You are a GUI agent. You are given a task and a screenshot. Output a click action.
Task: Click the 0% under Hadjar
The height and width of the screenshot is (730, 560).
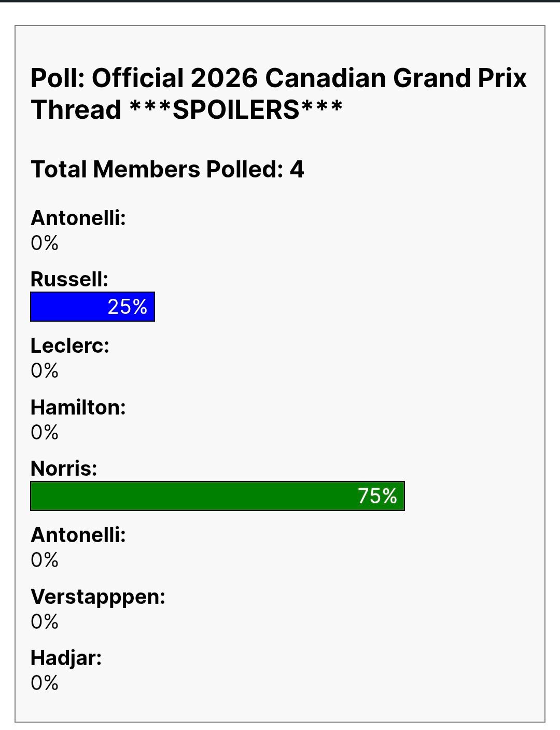pyautogui.click(x=45, y=683)
